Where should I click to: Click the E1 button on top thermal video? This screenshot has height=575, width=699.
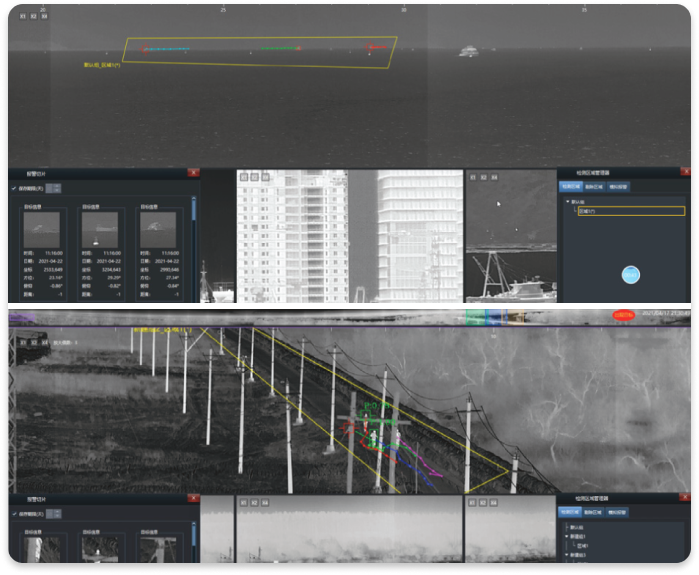click(23, 17)
